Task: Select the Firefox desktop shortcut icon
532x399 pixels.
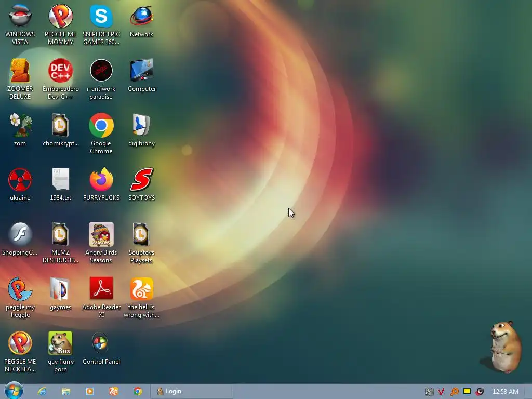Action: 101,184
